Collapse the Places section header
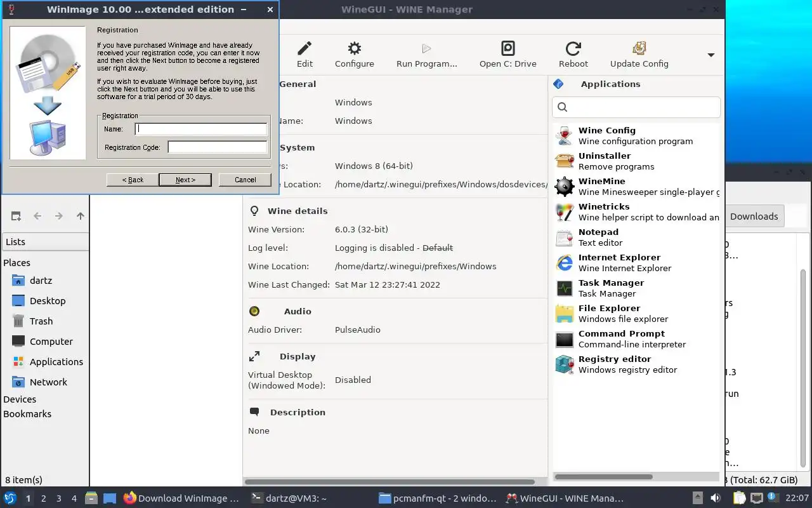 coord(17,263)
